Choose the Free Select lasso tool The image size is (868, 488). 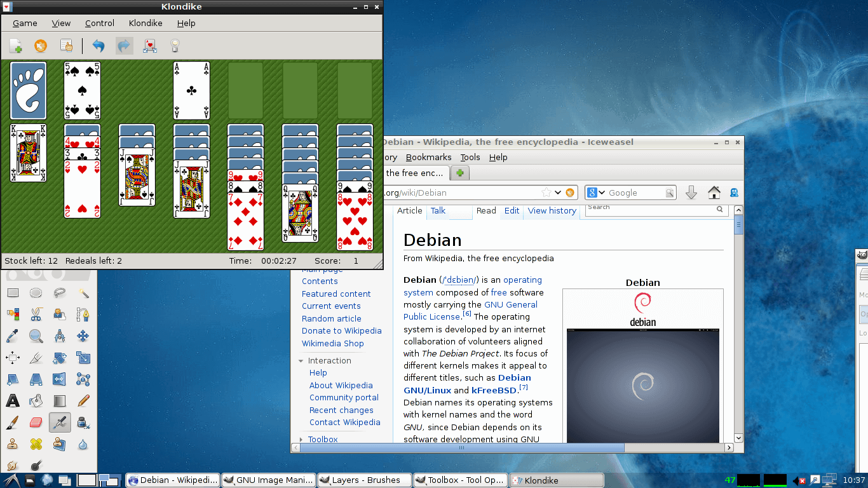(x=60, y=293)
